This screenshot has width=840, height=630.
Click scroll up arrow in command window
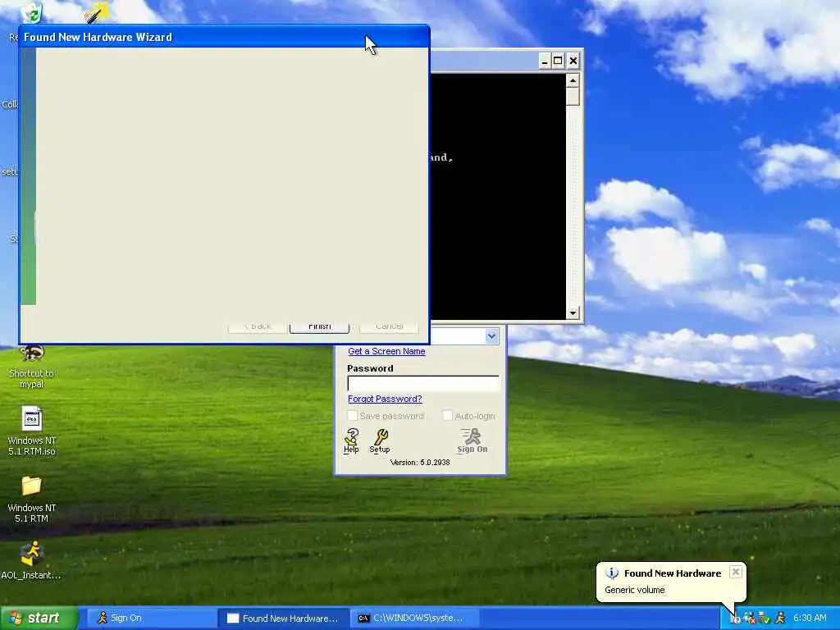(x=573, y=81)
